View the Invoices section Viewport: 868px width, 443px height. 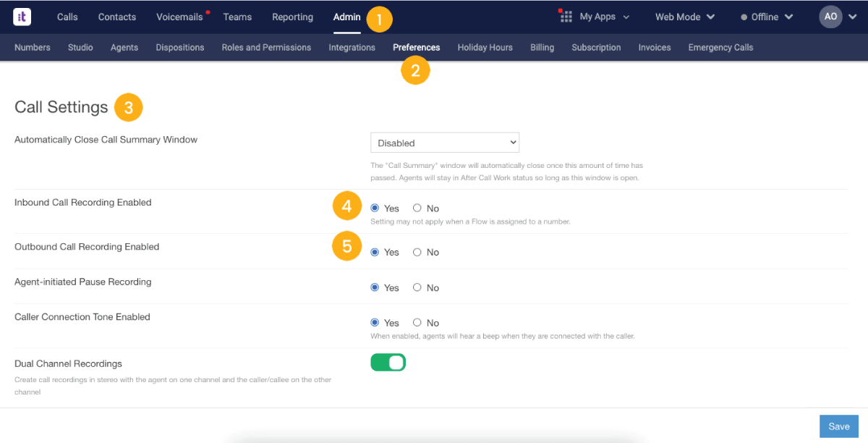click(x=655, y=48)
